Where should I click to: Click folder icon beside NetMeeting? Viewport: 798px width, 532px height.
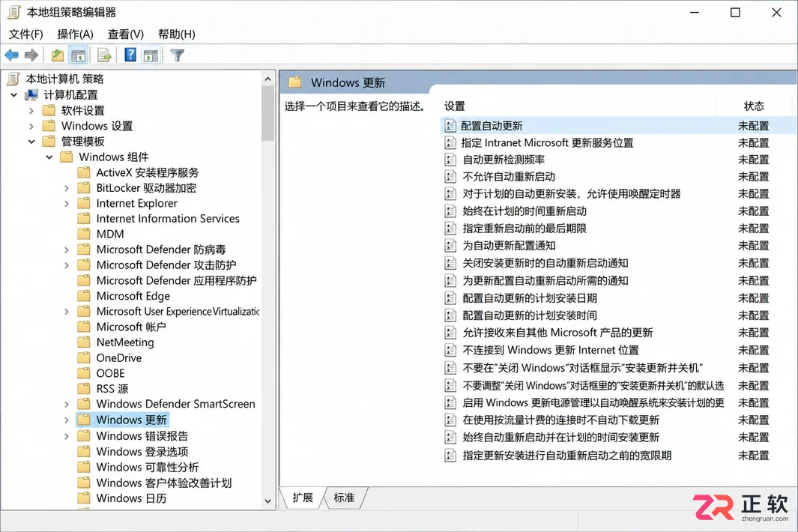[x=84, y=342]
